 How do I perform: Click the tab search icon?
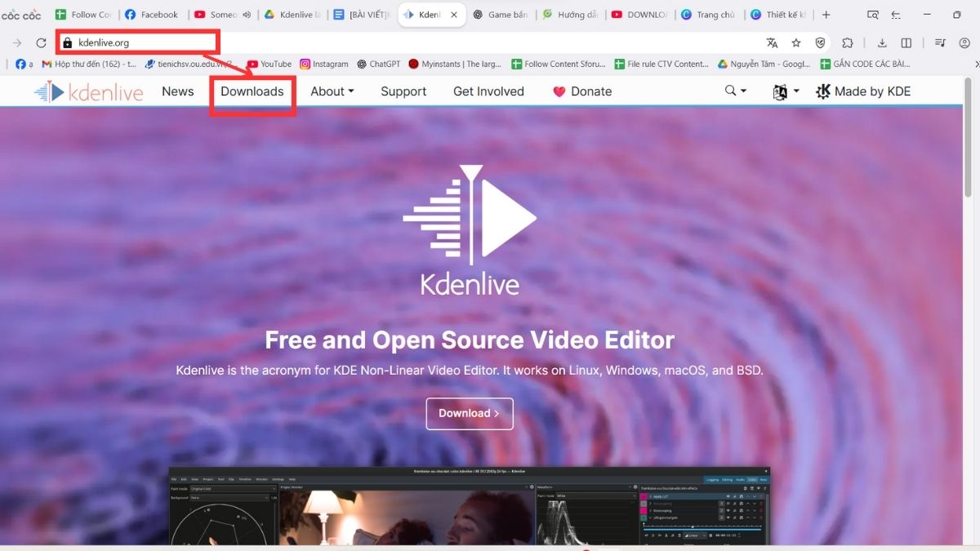tap(872, 15)
